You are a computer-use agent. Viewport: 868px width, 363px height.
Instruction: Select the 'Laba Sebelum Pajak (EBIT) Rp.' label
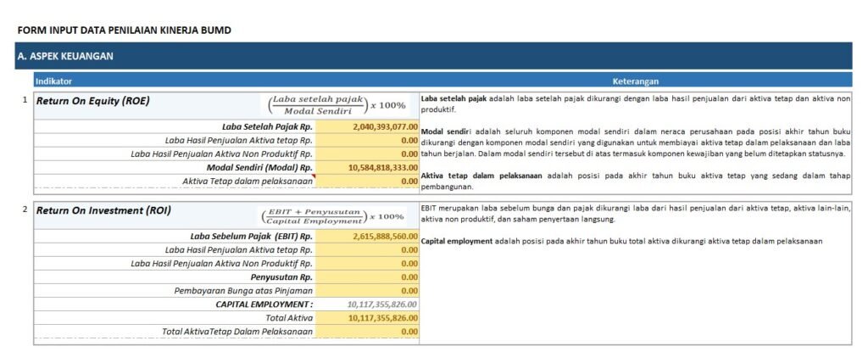click(x=252, y=236)
